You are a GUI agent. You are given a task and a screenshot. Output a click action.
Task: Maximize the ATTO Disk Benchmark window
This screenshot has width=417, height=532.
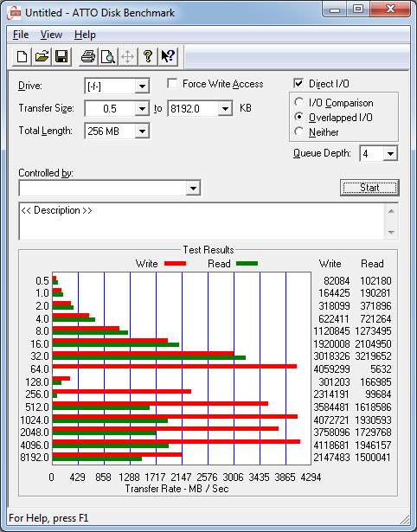pos(359,9)
